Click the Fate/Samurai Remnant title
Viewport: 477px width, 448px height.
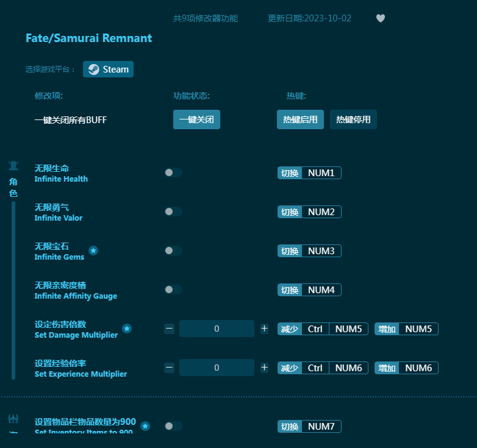(89, 38)
